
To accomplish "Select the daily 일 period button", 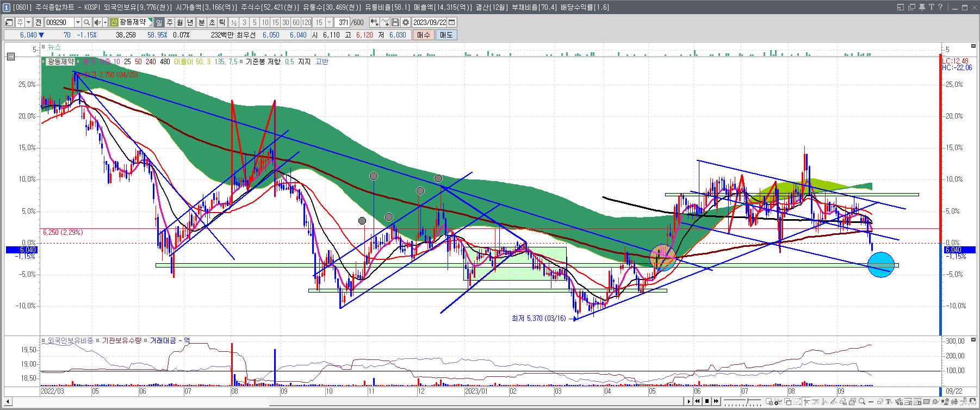I will tap(159, 22).
